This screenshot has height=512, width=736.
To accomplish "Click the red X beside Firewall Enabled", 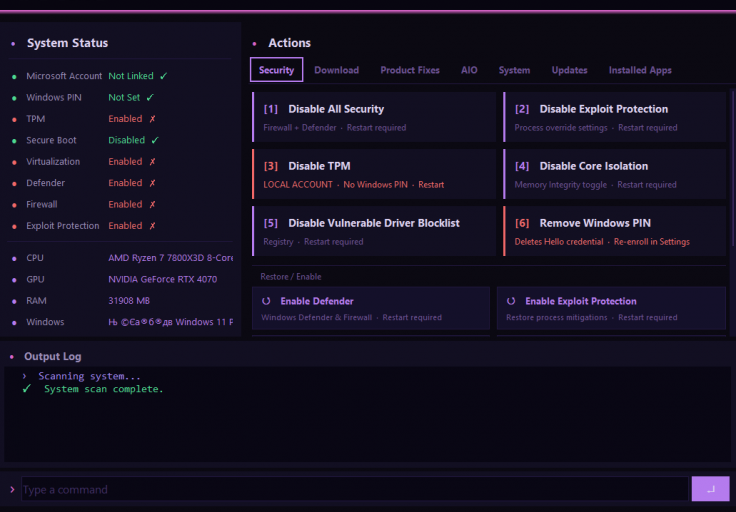I will click(152, 204).
